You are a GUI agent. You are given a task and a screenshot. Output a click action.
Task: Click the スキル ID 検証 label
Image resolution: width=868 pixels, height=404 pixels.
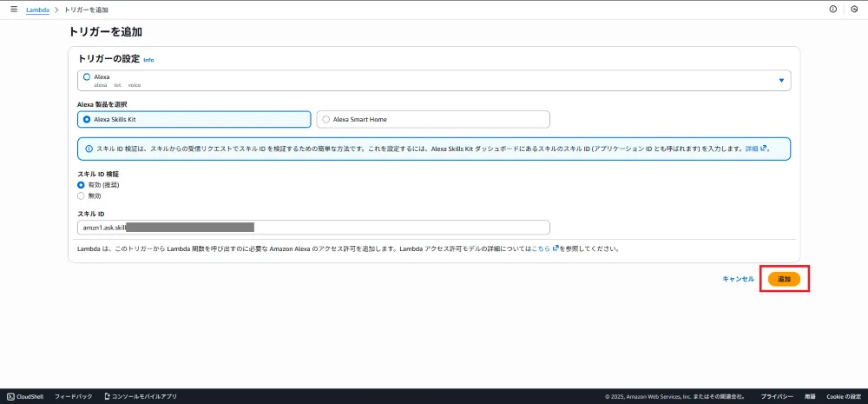point(96,174)
